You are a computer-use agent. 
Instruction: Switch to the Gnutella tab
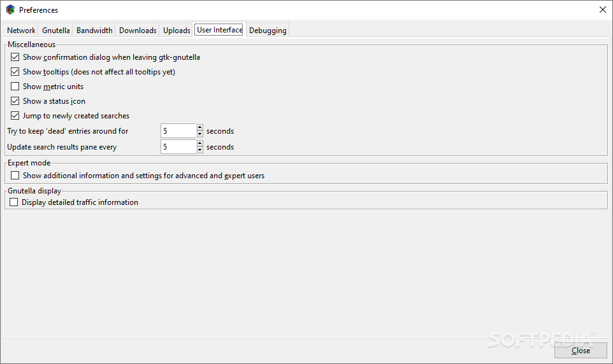click(x=56, y=31)
